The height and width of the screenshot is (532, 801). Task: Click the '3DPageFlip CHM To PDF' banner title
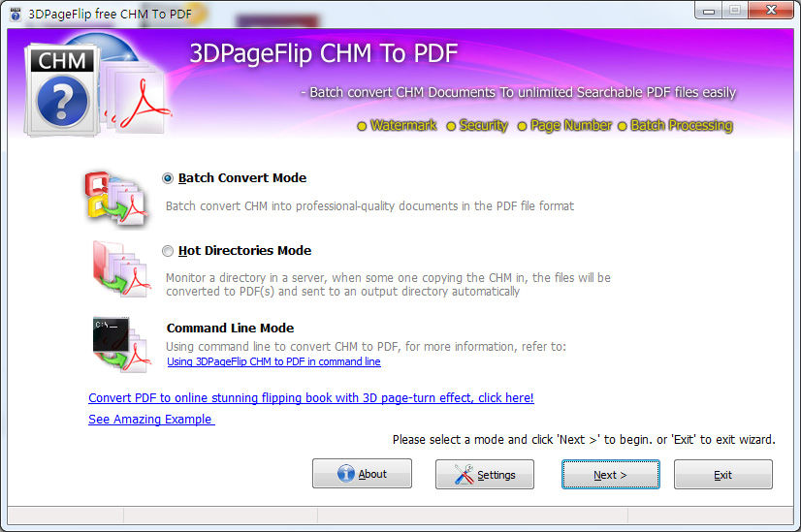[x=324, y=53]
